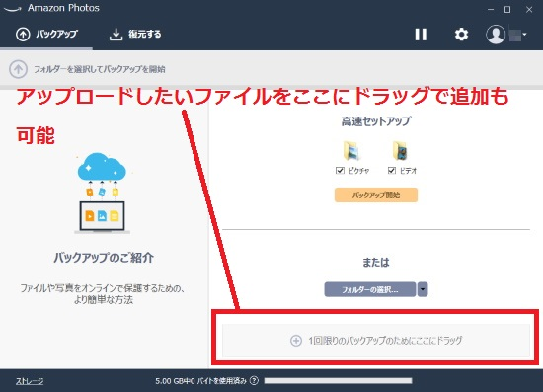
Task: Close the Amazon Photos window
Action: 529,9
